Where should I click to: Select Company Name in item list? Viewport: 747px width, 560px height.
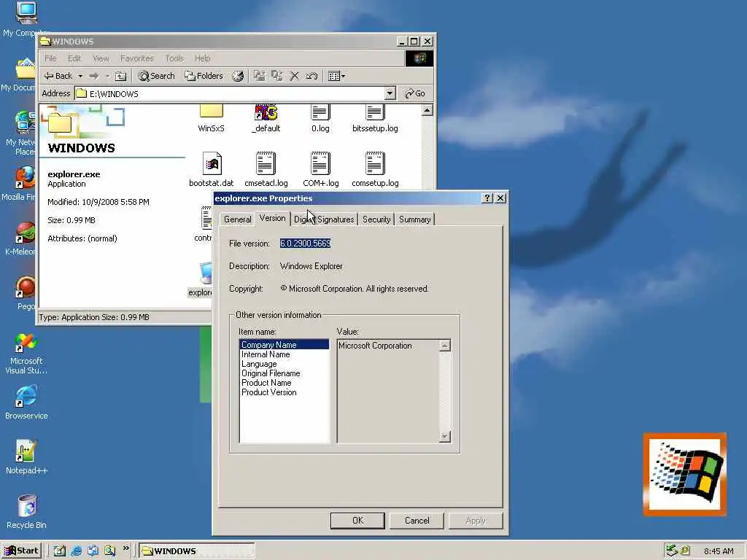[284, 345]
